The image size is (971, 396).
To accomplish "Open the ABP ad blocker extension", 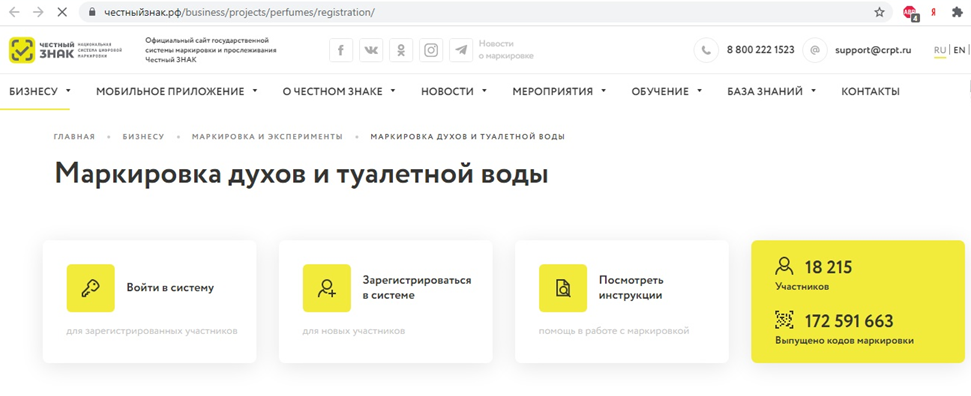I will pos(910,12).
